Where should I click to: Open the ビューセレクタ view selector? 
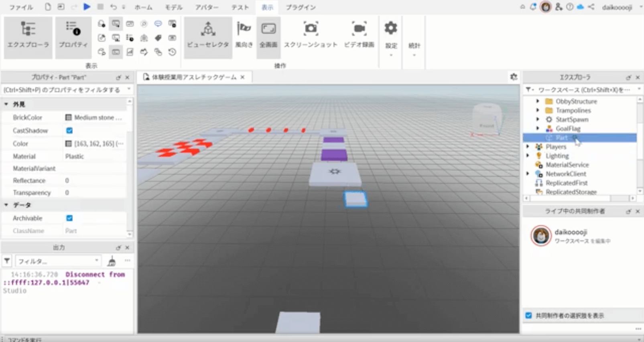pos(208,37)
